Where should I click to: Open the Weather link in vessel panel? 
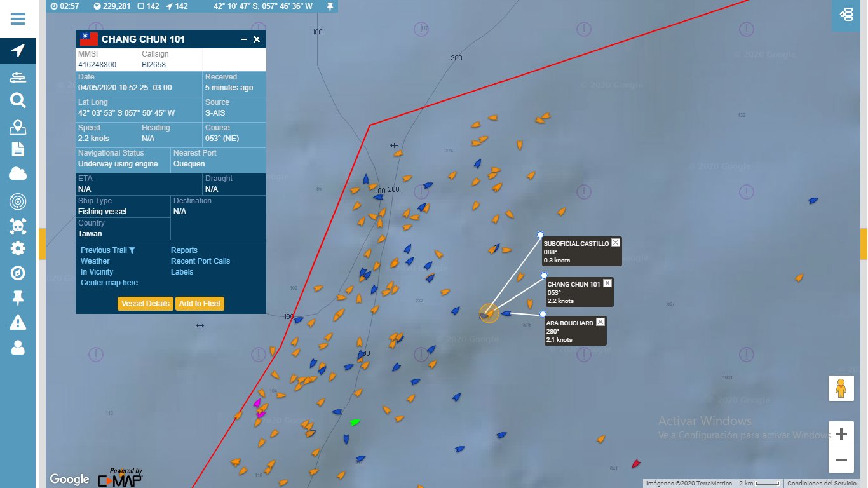tap(95, 261)
